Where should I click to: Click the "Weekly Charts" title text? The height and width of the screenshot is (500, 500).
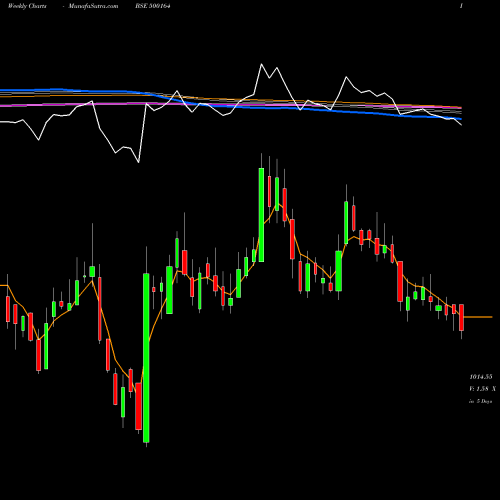[27, 6]
